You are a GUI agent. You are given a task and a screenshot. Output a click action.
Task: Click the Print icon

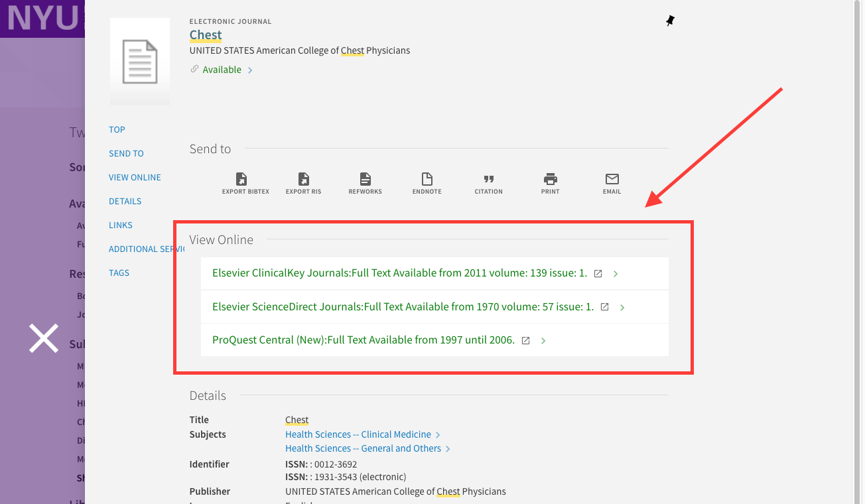pyautogui.click(x=551, y=179)
